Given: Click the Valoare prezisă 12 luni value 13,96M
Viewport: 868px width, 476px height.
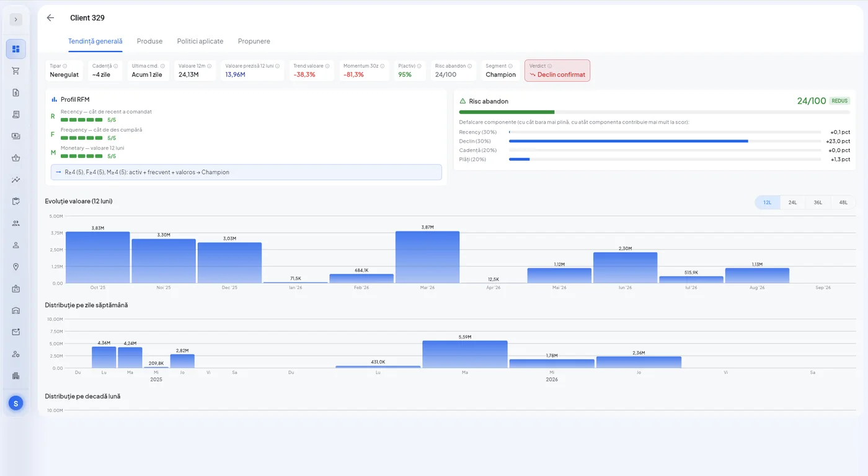Looking at the screenshot, I should point(236,74).
